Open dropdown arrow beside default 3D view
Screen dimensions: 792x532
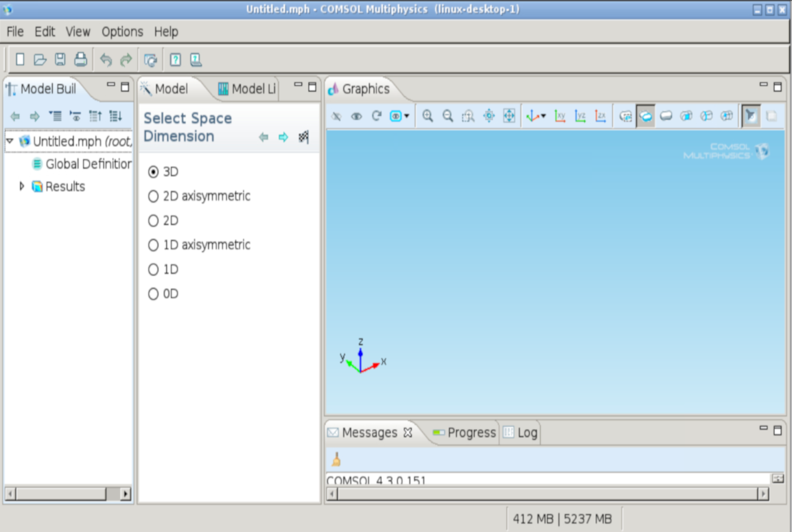[x=544, y=116]
